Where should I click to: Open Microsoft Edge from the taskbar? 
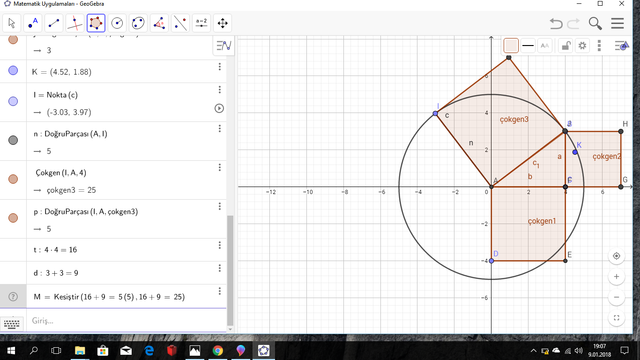pos(149,351)
